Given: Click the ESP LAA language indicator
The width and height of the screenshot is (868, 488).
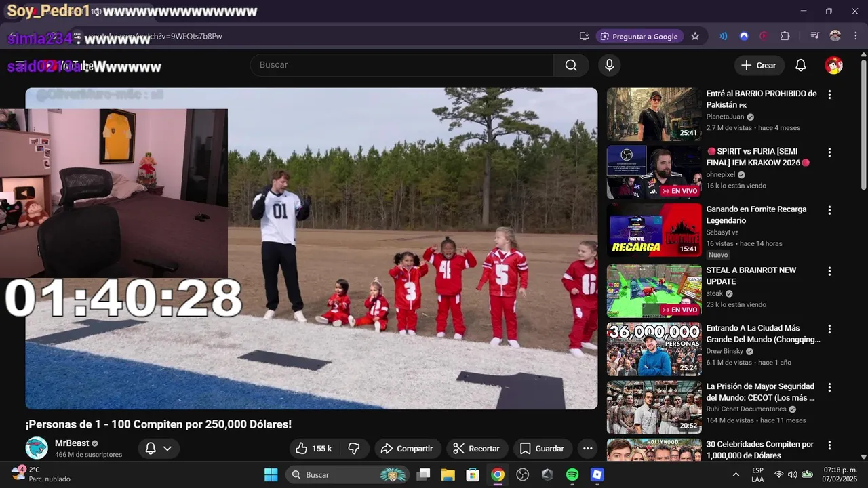Looking at the screenshot, I should [x=757, y=474].
